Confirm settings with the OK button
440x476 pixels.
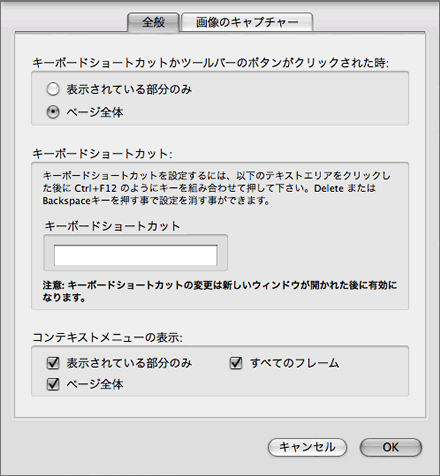point(391,447)
